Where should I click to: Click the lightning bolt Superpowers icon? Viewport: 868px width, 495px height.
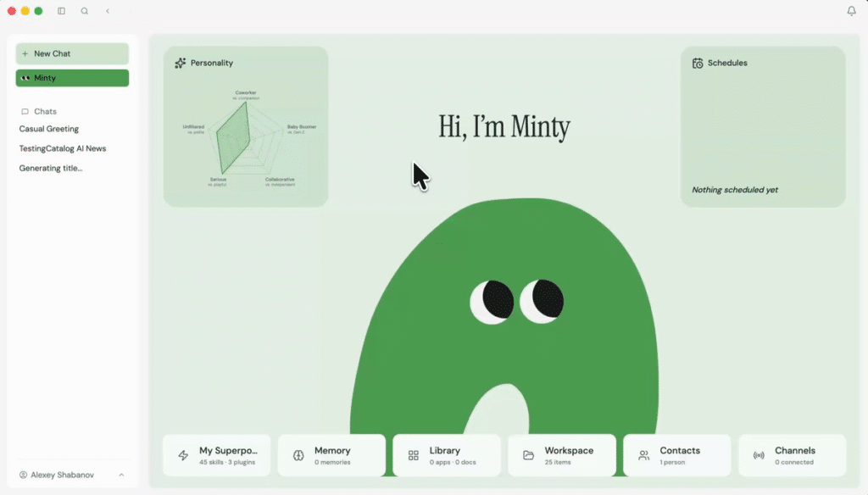point(183,455)
